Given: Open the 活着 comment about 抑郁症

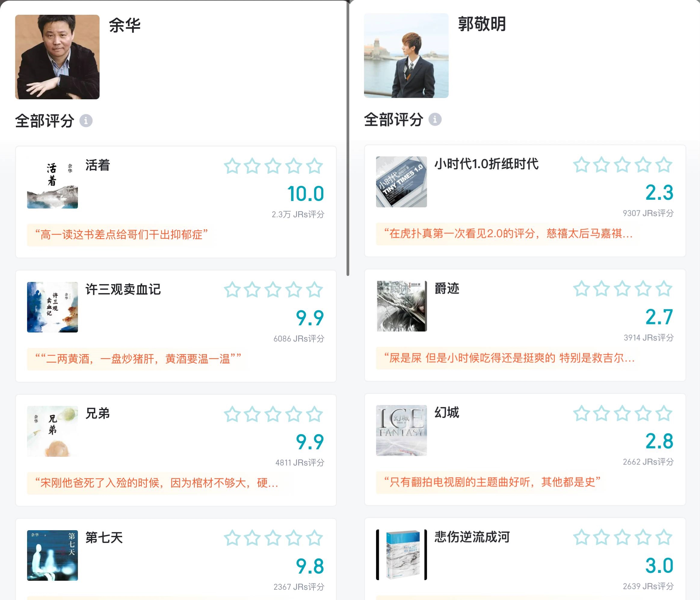Looking at the screenshot, I should point(122,235).
